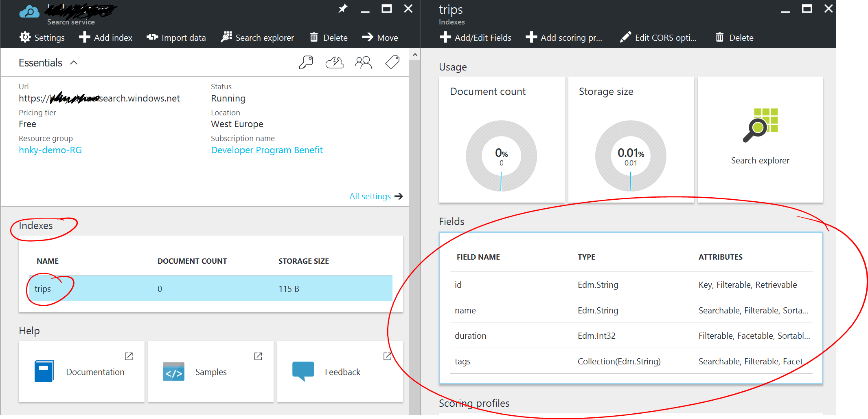Click the Edm.Int32 type cell
Viewport: 868px width, 419px height.
point(596,336)
